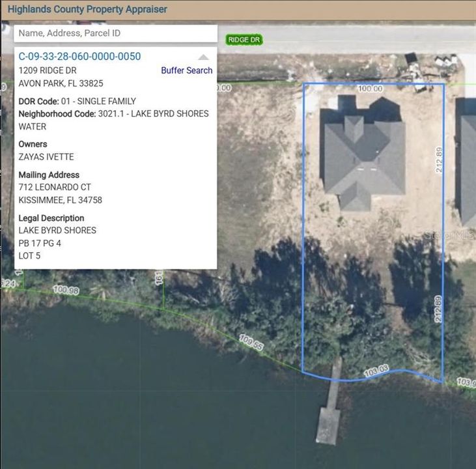Click the Highlands County Property Appraiser title

point(87,9)
